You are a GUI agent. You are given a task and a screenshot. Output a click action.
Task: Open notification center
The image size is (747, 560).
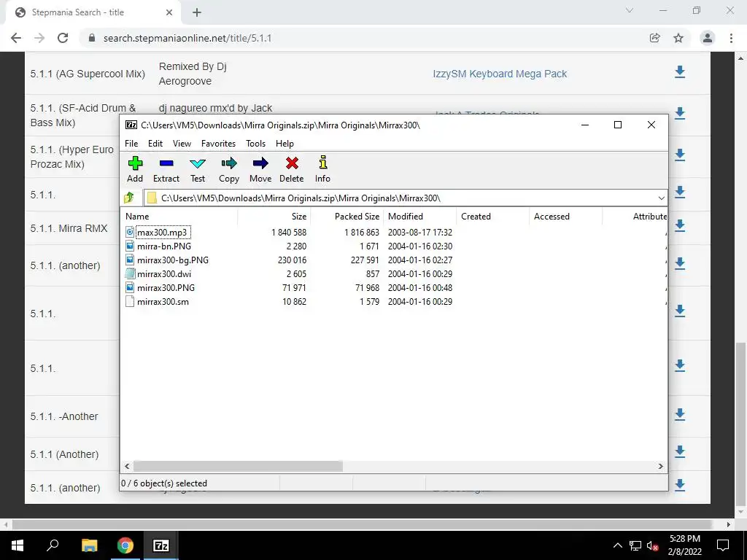(x=723, y=545)
